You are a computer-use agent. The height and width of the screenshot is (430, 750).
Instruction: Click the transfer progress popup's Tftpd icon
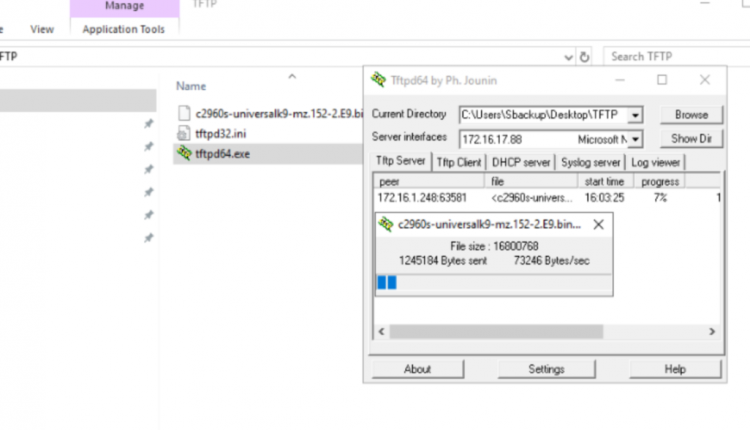pyautogui.click(x=386, y=224)
